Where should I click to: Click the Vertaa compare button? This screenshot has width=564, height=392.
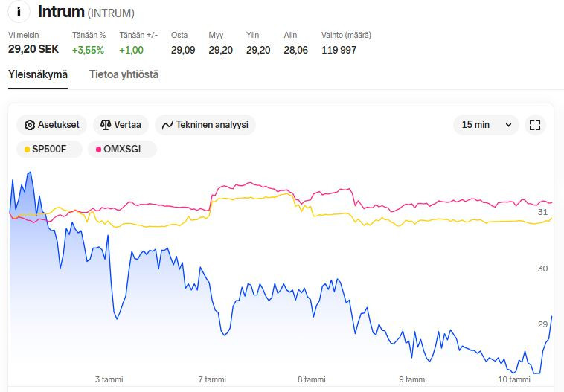point(121,125)
